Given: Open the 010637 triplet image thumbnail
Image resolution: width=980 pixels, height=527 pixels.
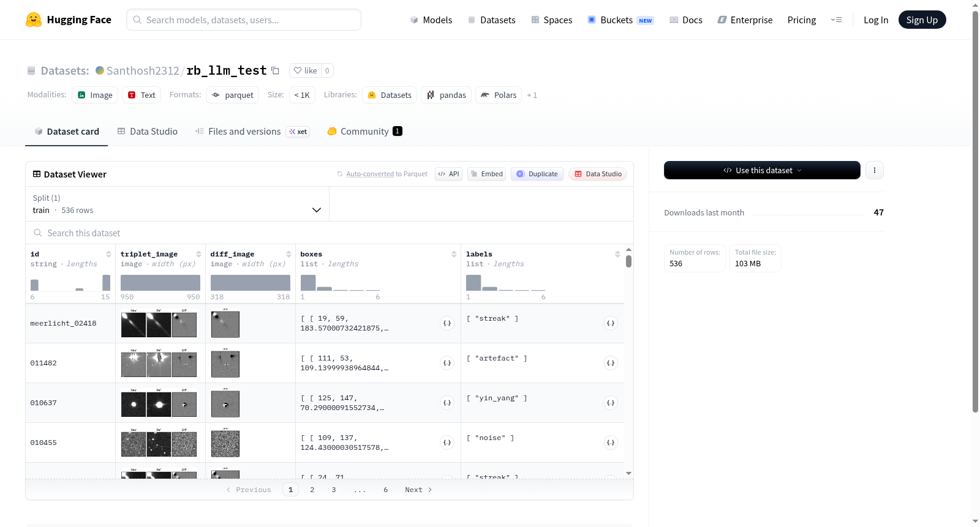Looking at the screenshot, I should coord(159,403).
